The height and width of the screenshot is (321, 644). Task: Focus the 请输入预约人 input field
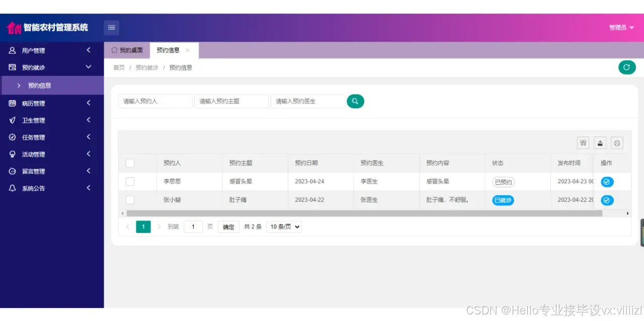point(155,101)
